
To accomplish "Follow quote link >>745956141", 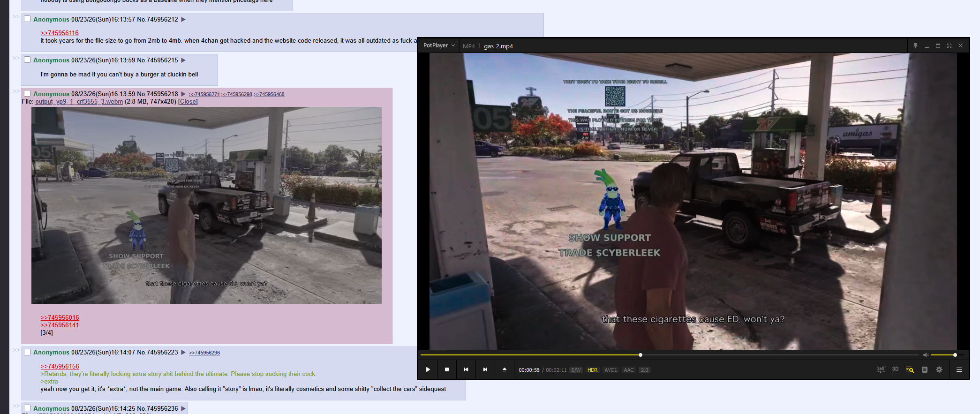I will (60, 325).
